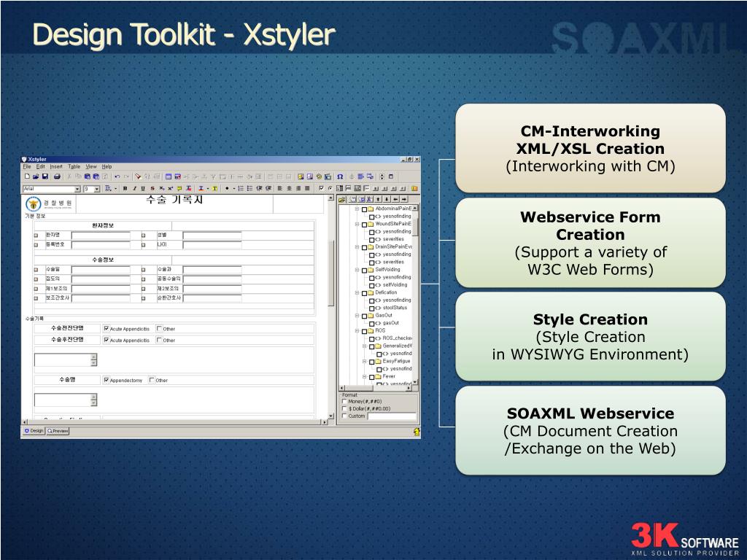The image size is (747, 560).
Task: Switch to the Design tab
Action: point(34,431)
